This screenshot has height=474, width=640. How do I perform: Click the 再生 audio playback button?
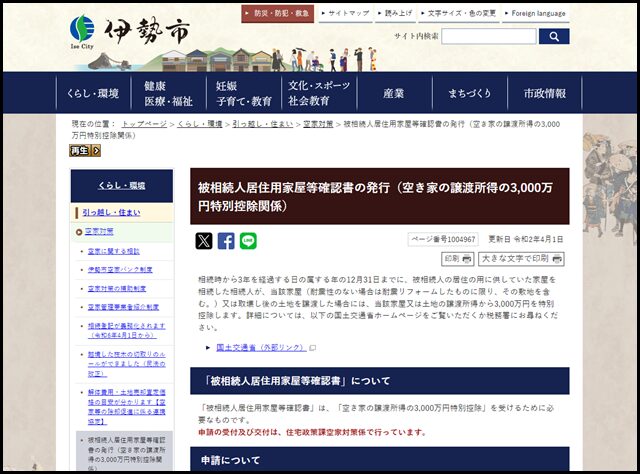click(84, 151)
